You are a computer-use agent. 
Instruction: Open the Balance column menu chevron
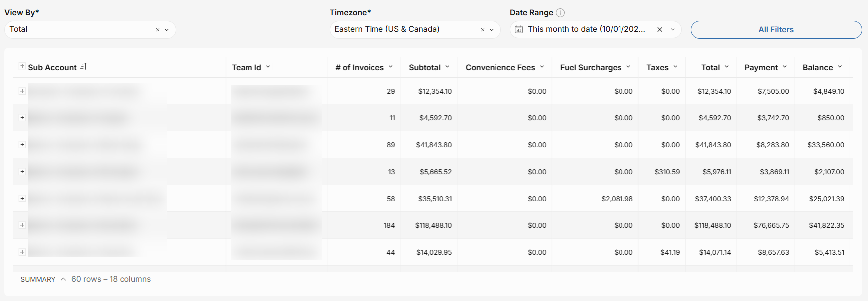(x=840, y=67)
